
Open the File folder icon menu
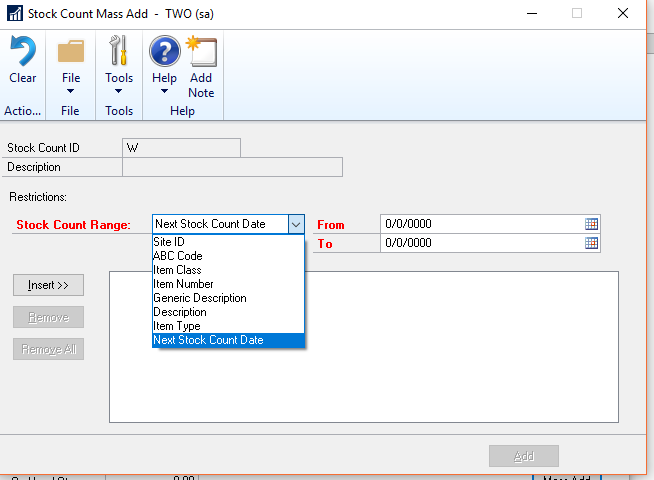tap(71, 52)
